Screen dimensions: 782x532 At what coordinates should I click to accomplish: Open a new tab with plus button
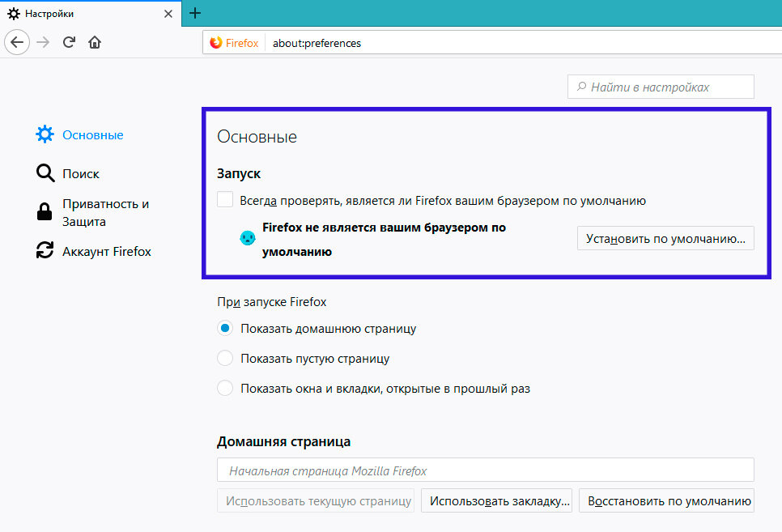(x=195, y=13)
